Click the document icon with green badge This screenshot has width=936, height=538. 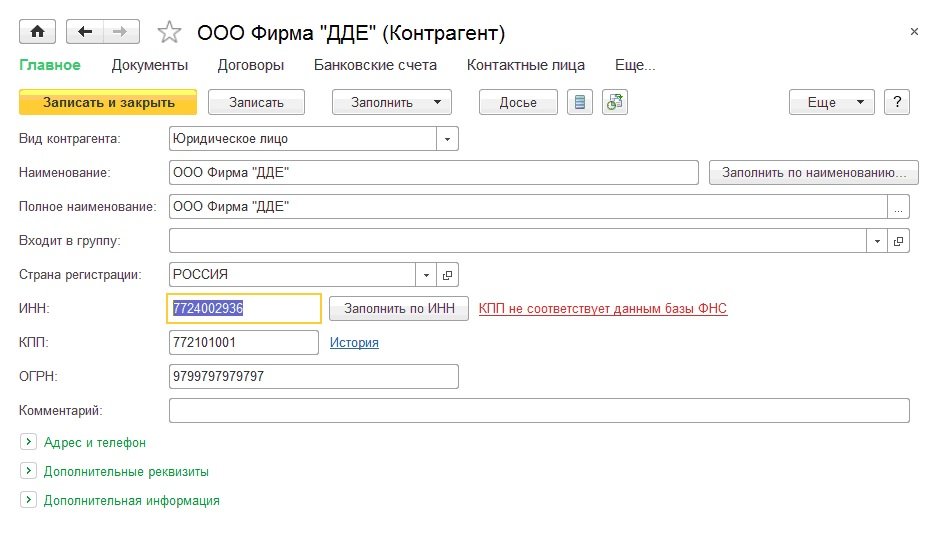point(614,102)
